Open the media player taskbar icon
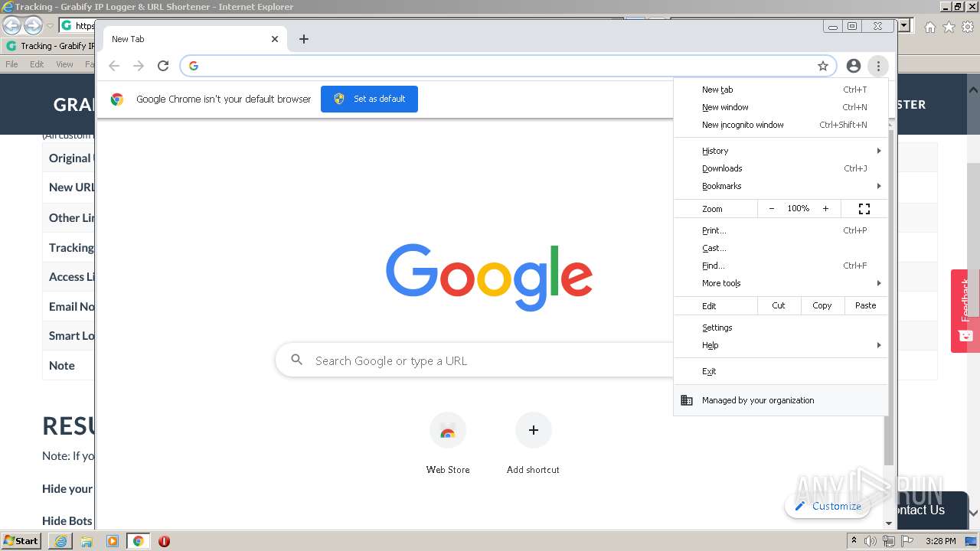The image size is (980, 551). point(113,541)
